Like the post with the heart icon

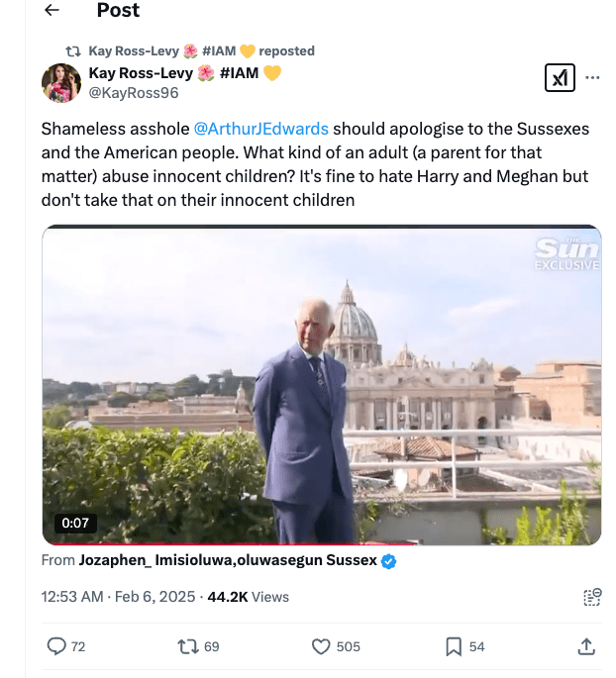pos(321,646)
